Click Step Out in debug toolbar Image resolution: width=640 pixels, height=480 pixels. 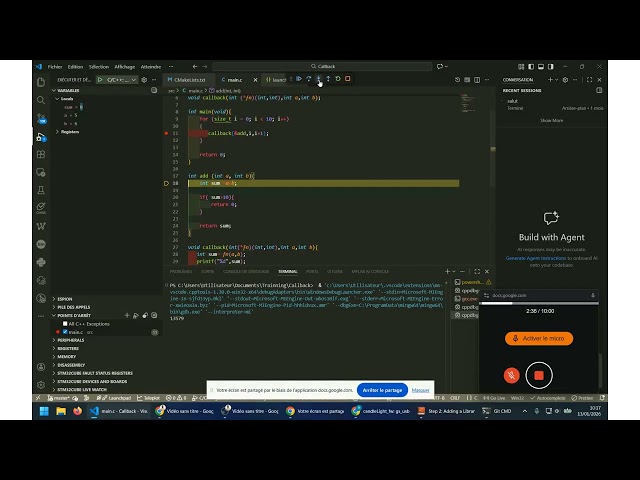click(328, 79)
